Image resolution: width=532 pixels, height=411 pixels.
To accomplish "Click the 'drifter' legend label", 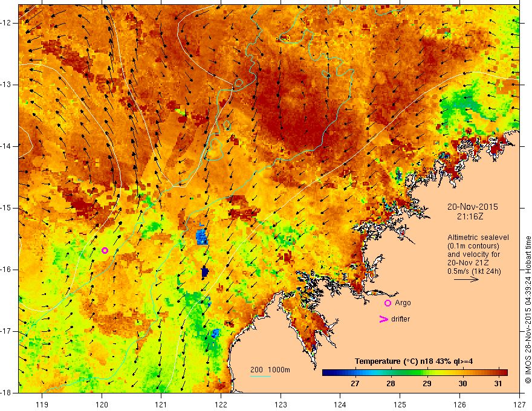I will point(400,319).
